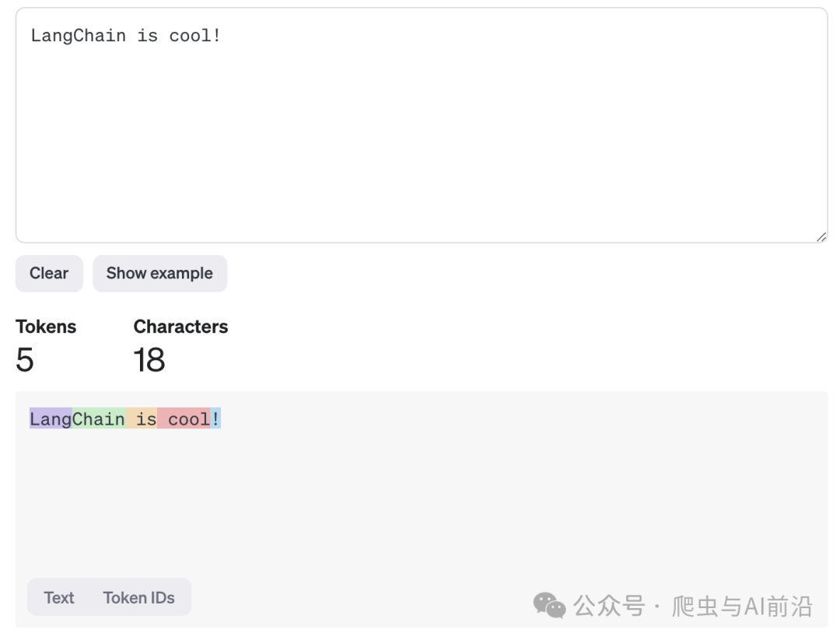Click the red ' cool' token highlight
Image resolution: width=840 pixels, height=640 pixels.
pos(184,419)
